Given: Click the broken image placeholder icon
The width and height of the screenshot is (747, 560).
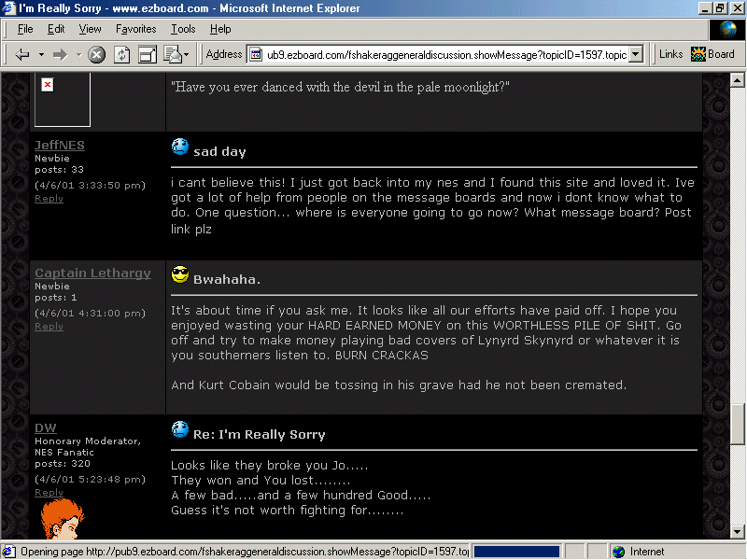Looking at the screenshot, I should click(x=48, y=85).
